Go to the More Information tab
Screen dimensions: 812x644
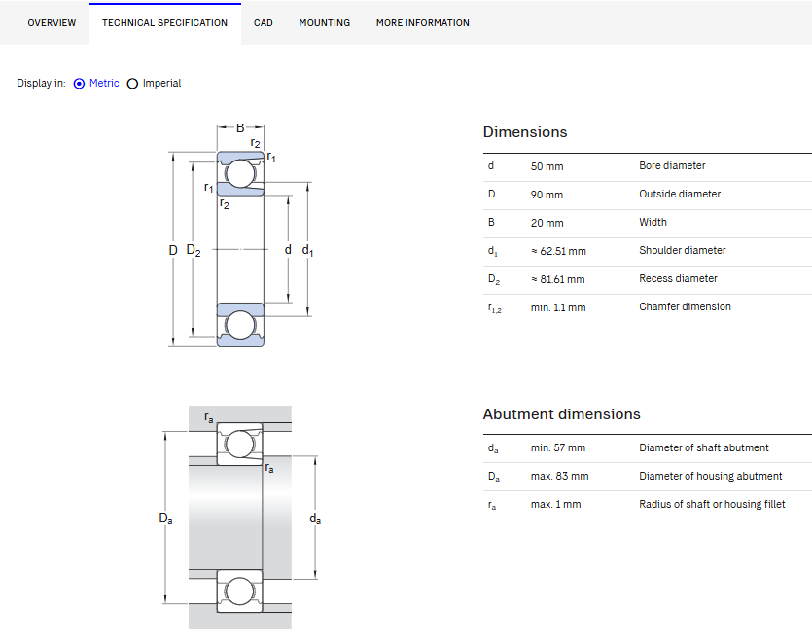click(423, 23)
